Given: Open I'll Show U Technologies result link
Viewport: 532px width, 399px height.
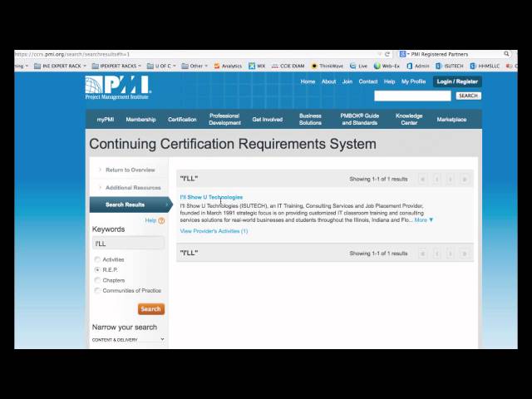Looking at the screenshot, I should click(211, 197).
